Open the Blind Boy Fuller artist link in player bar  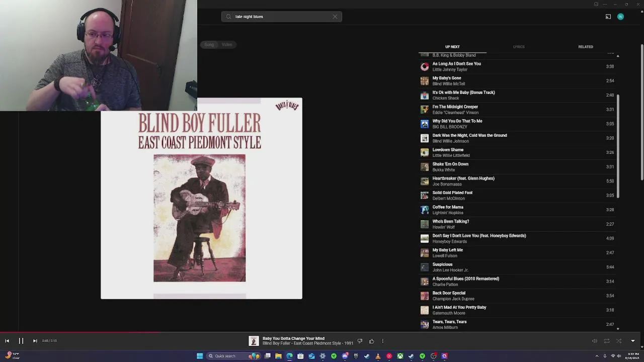276,343
